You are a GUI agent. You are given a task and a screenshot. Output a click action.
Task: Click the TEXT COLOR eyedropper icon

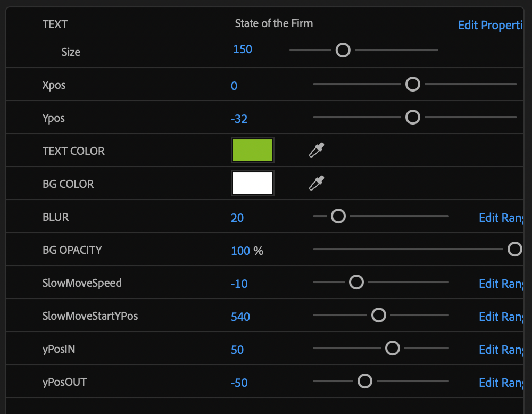pos(317,151)
